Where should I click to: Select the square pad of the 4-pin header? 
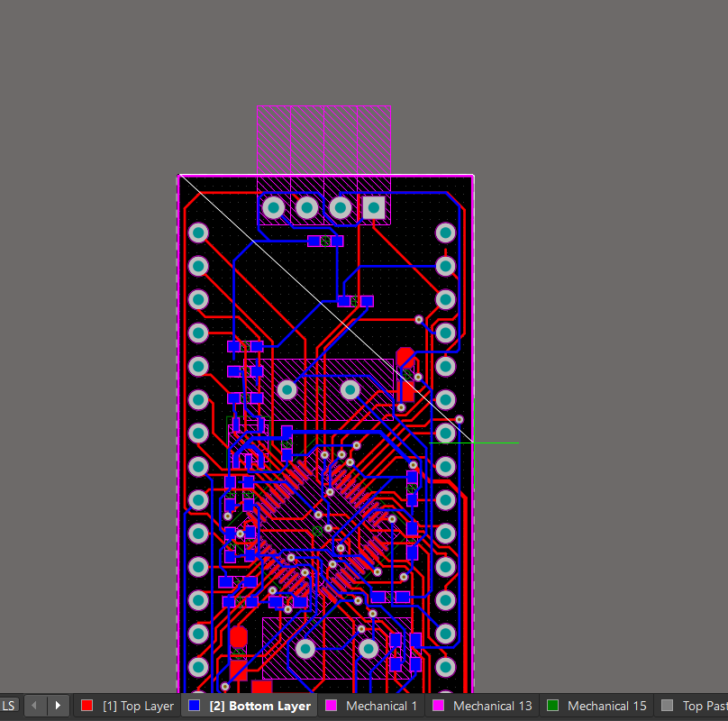374,207
